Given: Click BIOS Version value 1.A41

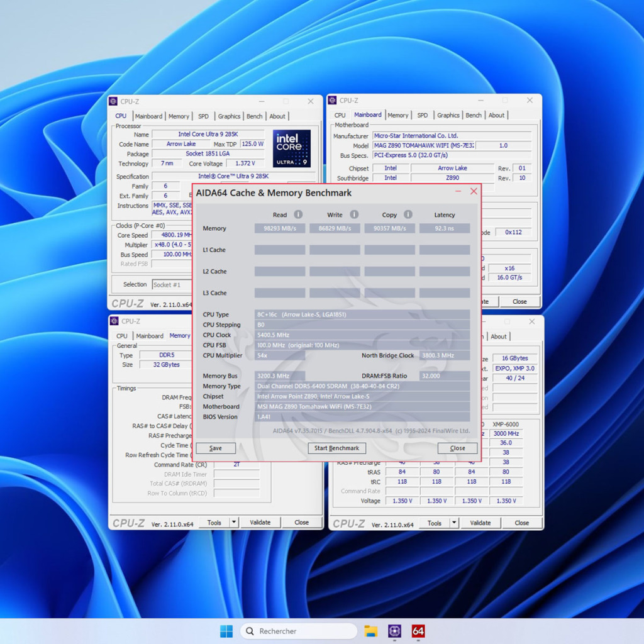Looking at the screenshot, I should [362, 417].
